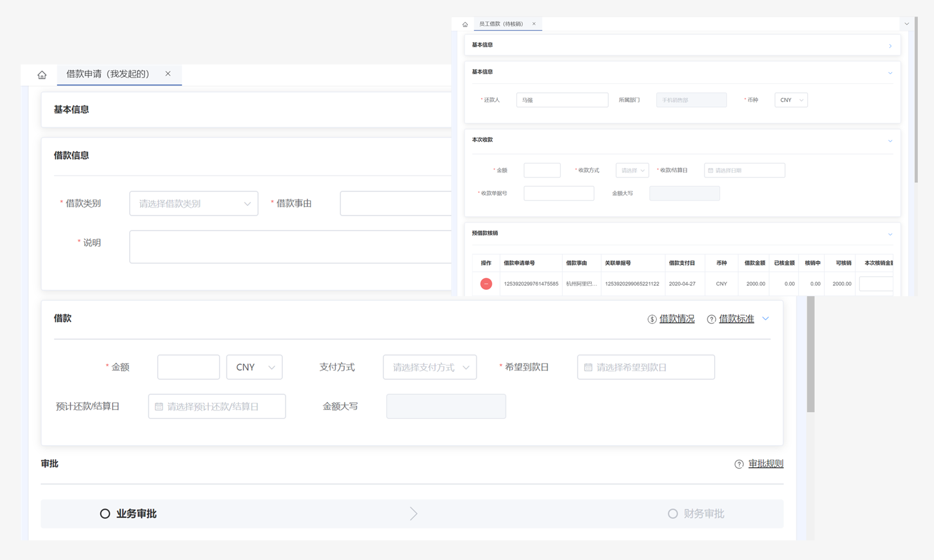Switch to 员工借款（待核销） tab
This screenshot has width=934, height=560.
pyautogui.click(x=501, y=24)
